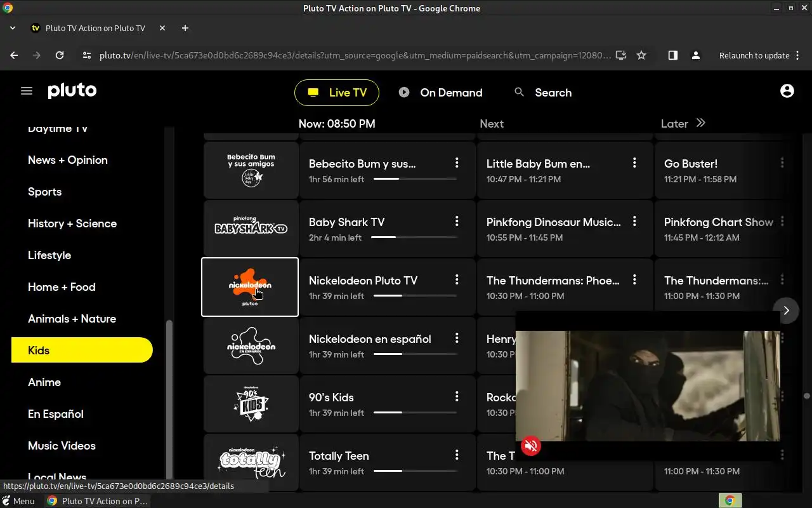Open the Totally Teen current program
The image size is (812, 508).
(387, 462)
